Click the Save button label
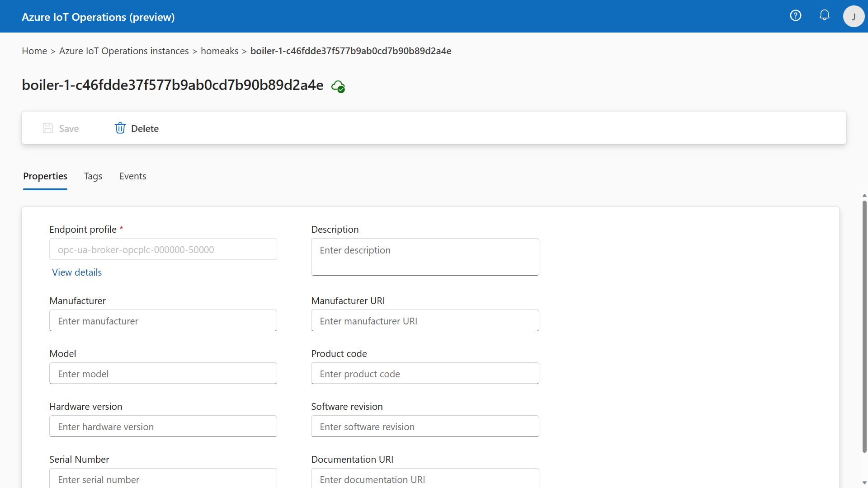 tap(69, 129)
